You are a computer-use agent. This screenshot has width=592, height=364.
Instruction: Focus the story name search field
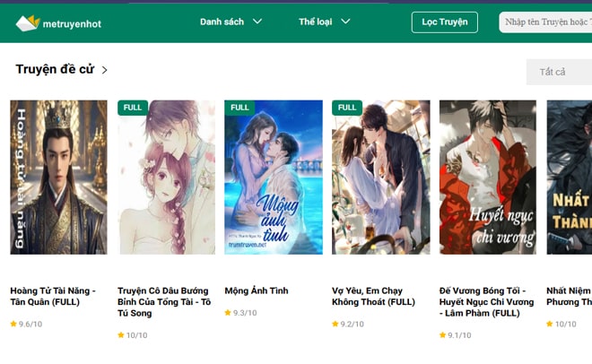pyautogui.click(x=545, y=22)
